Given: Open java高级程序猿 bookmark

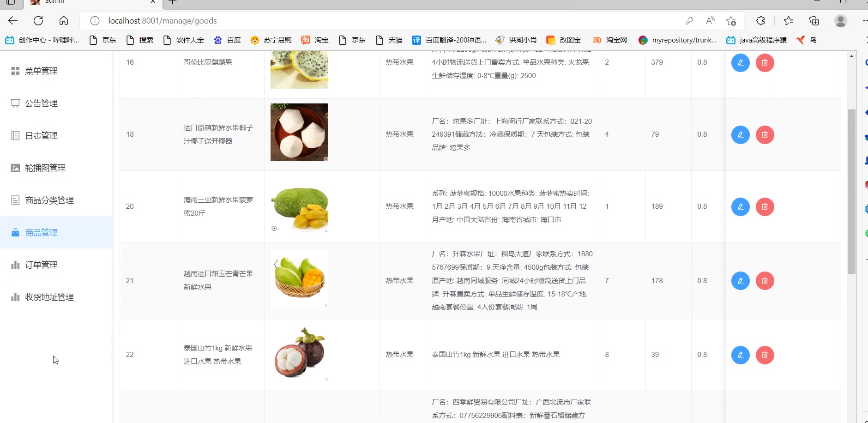Looking at the screenshot, I should click(756, 40).
